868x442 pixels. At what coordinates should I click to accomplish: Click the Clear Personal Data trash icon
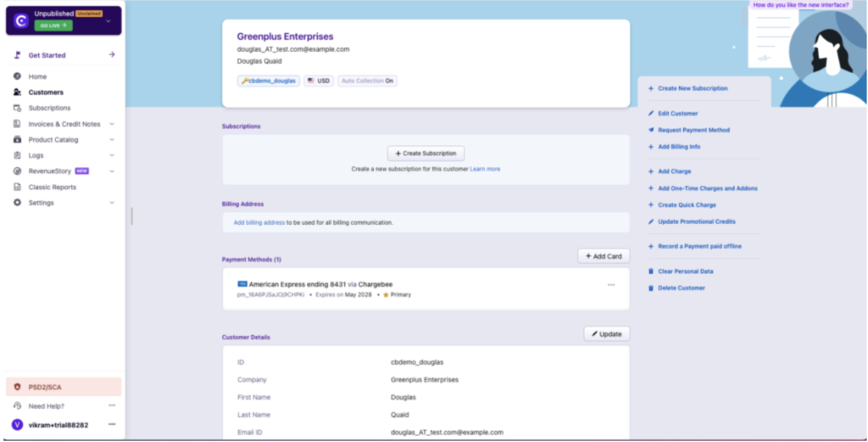pos(651,271)
